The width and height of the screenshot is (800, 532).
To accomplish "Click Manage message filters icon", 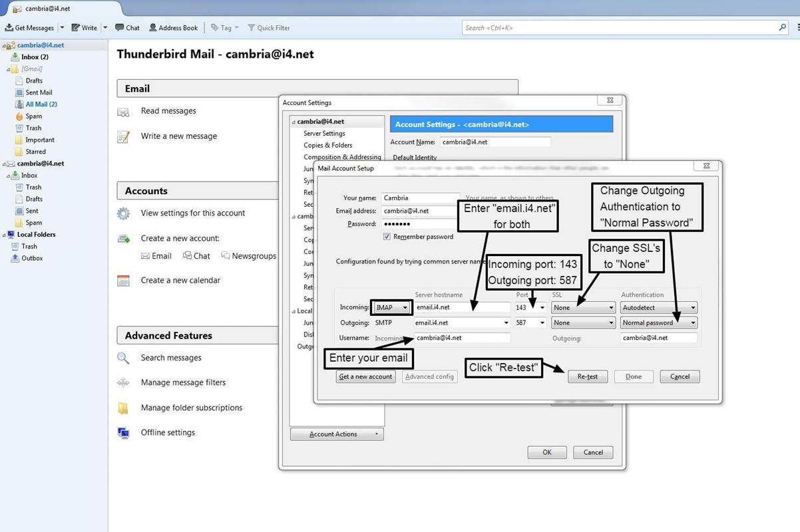I will (123, 383).
